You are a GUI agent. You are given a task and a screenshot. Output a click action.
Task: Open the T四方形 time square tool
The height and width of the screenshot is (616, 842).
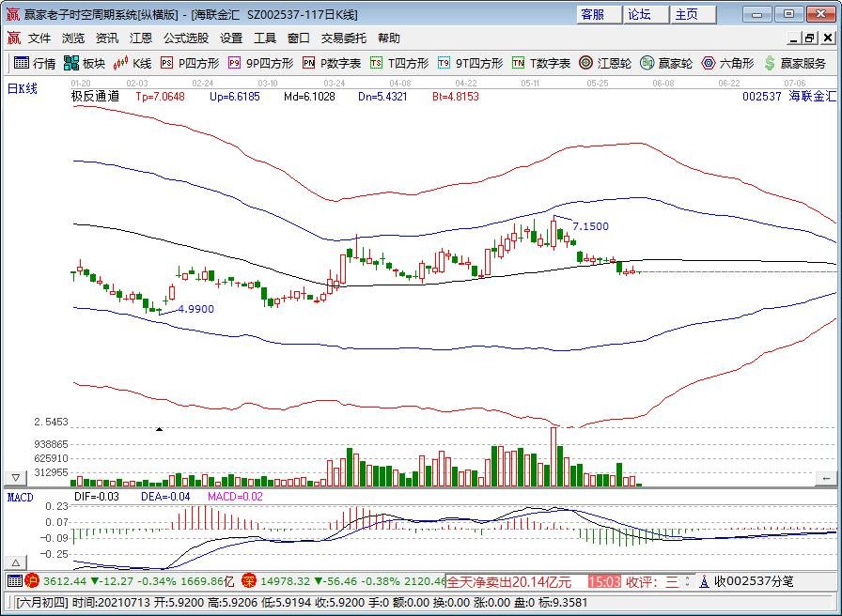[399, 63]
